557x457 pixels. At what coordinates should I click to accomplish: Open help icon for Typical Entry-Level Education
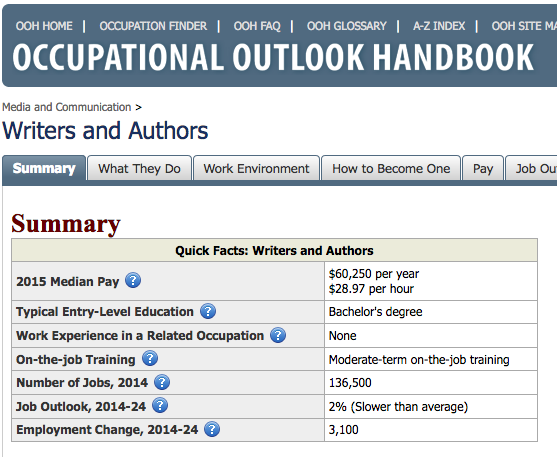208,311
